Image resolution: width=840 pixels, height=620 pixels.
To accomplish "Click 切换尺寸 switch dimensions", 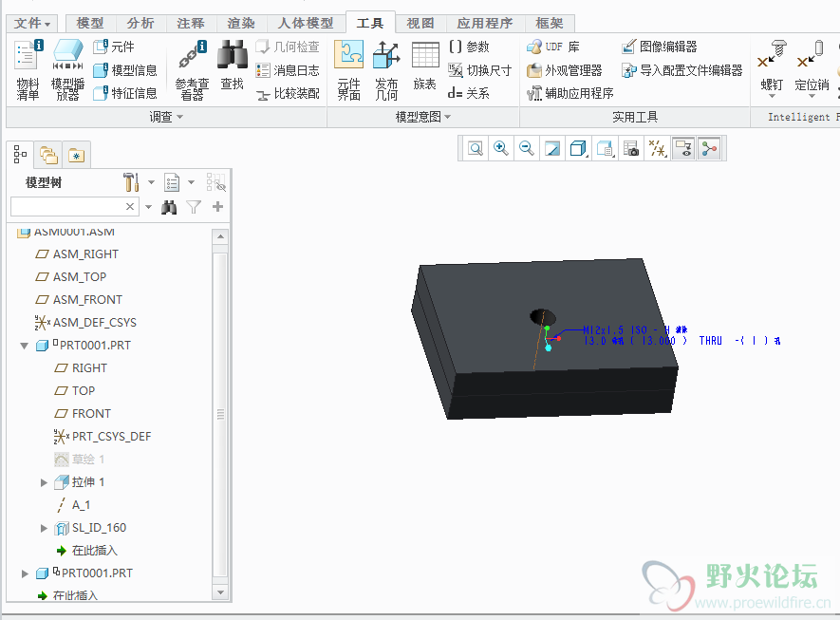I will [x=480, y=70].
